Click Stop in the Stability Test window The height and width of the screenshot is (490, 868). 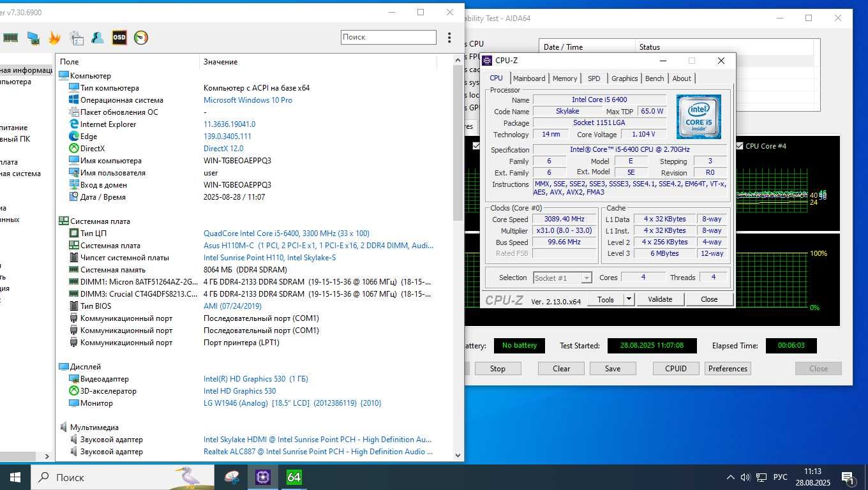pos(497,369)
